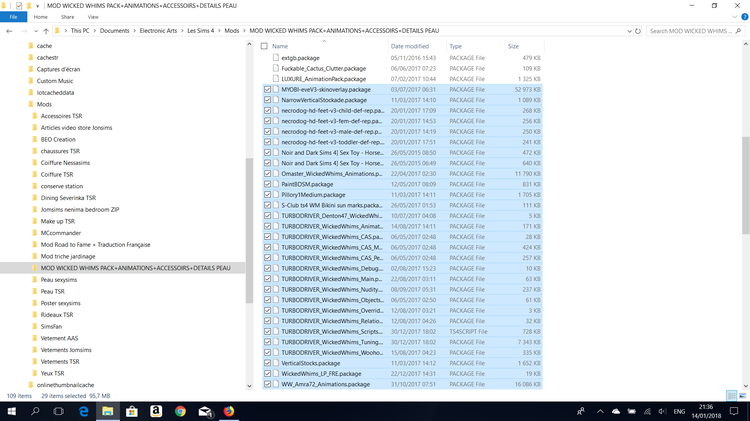Uncheck Pillory1Medium.package checkbox
750x421 pixels.
(x=267, y=195)
